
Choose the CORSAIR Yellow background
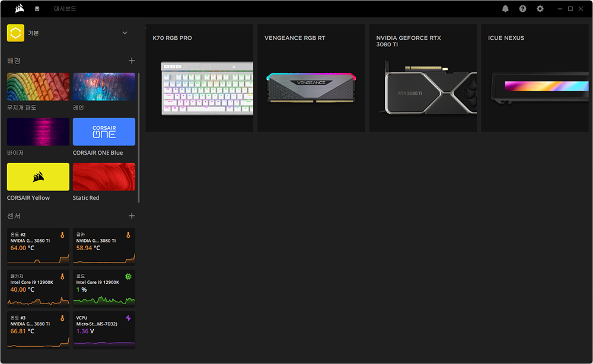(38, 177)
